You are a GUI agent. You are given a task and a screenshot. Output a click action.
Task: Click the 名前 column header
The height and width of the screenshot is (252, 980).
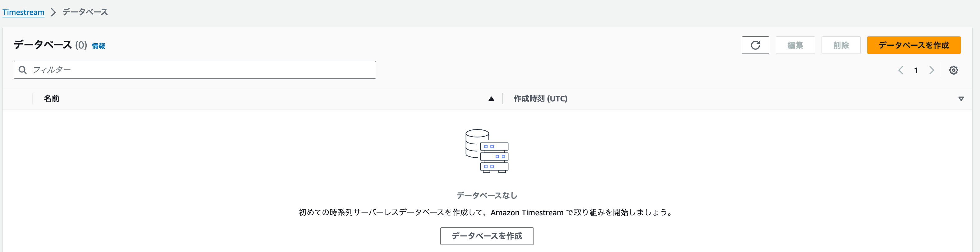point(51,99)
